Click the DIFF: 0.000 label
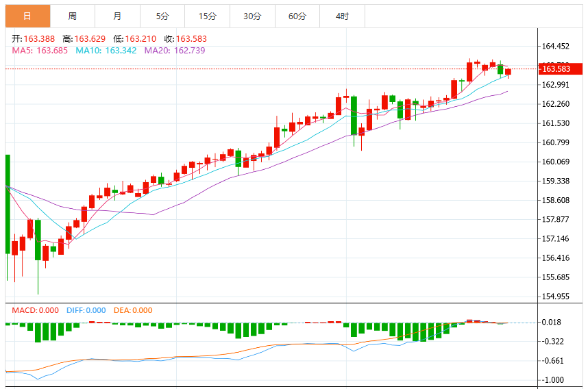Viewport: 588px width, 389px height. [x=86, y=310]
